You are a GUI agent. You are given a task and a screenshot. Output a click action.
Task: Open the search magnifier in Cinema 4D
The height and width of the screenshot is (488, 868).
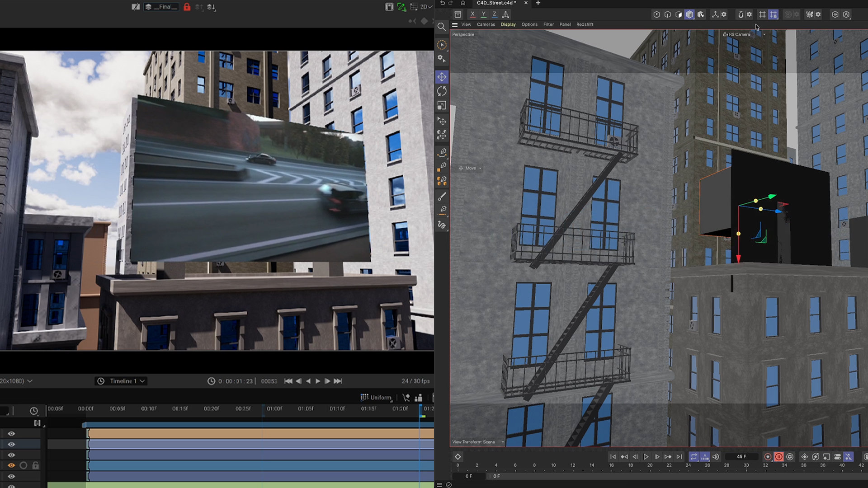(442, 27)
